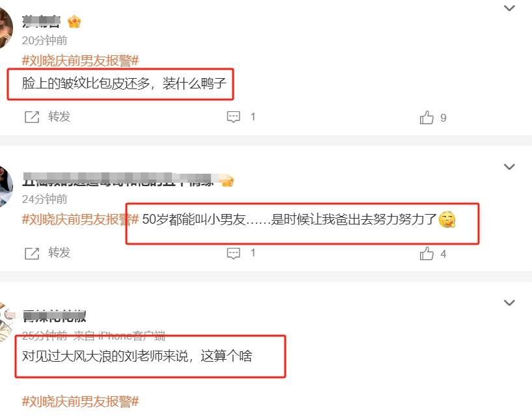Click the repost icon on the second post
This screenshot has height=417, width=532.
[32, 253]
